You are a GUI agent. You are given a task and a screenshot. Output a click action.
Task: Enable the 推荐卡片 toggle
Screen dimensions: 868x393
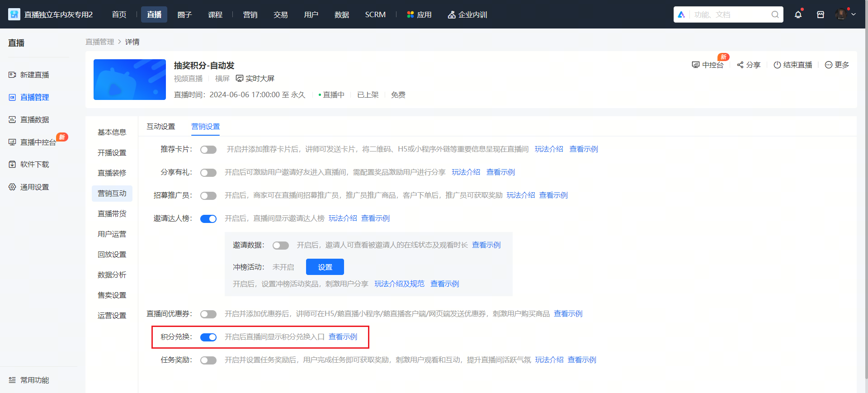tap(208, 150)
